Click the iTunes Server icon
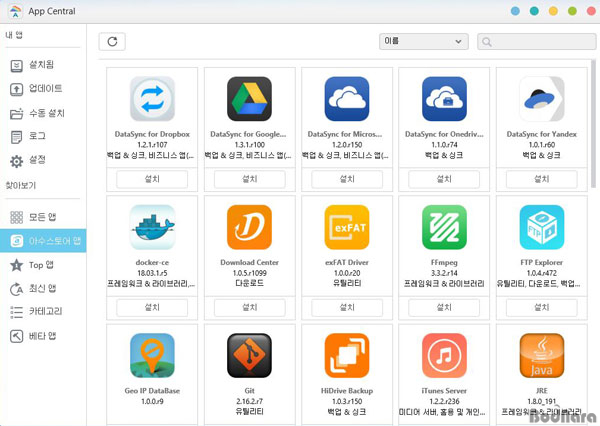The height and width of the screenshot is (426, 600). pos(444,356)
